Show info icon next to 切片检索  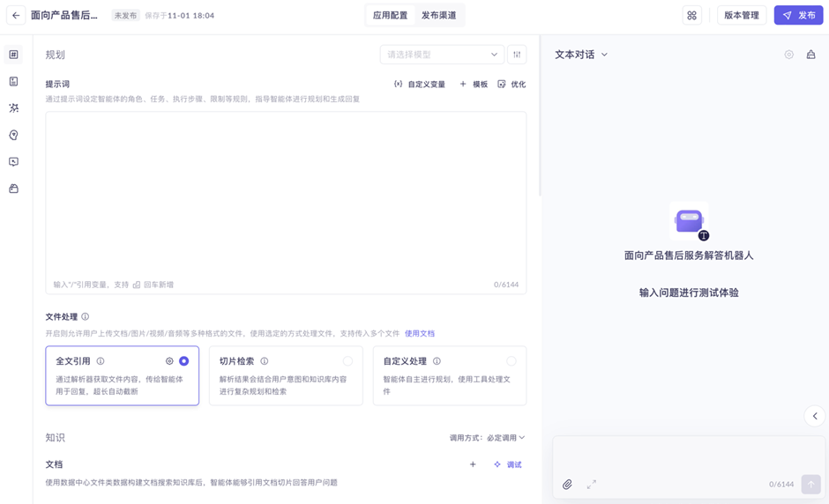(265, 361)
